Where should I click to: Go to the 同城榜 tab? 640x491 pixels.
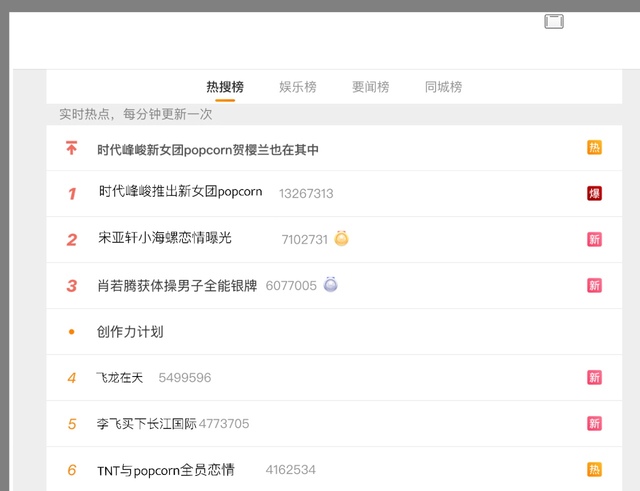(444, 87)
